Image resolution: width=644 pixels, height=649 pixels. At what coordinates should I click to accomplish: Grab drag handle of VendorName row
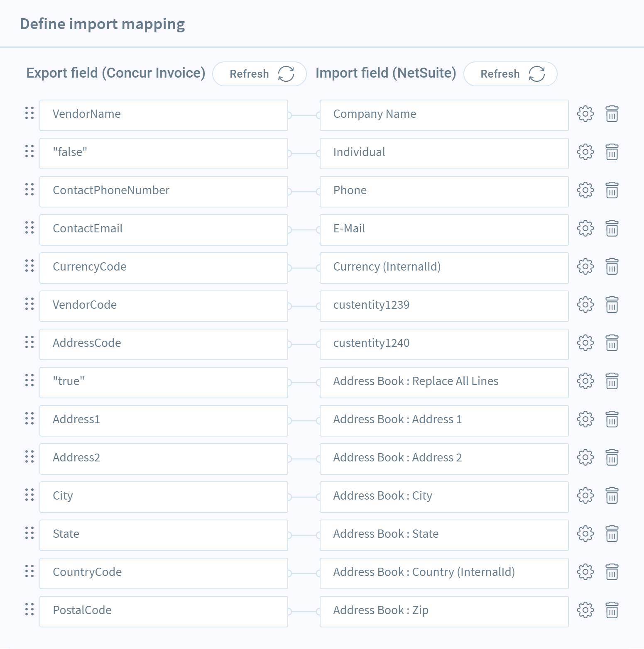pos(29,113)
